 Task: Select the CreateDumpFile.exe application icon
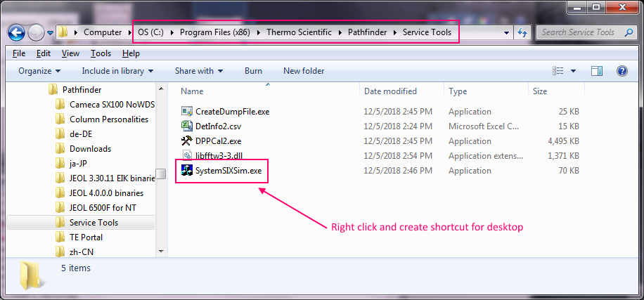187,112
